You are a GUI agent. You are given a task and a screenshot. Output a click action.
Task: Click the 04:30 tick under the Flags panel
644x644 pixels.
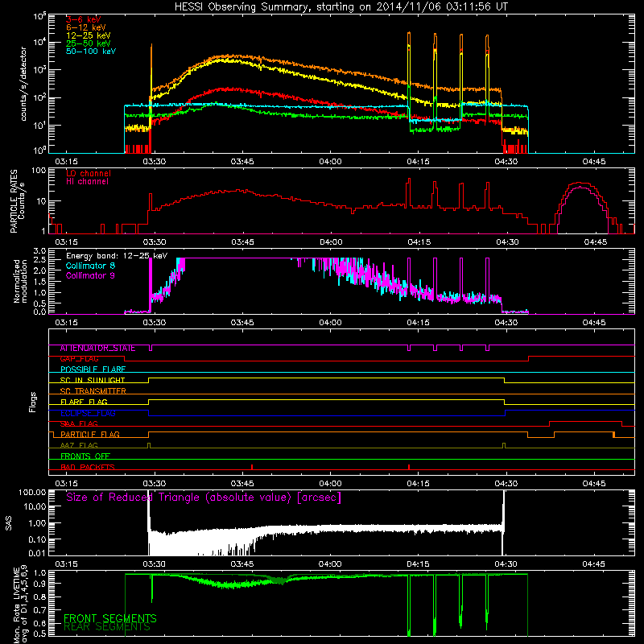point(506,484)
